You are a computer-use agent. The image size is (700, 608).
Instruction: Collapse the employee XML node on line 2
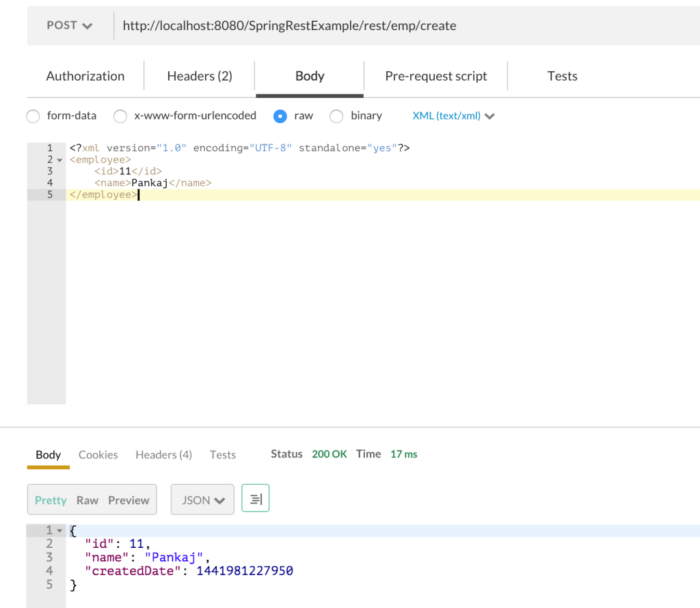click(58, 159)
